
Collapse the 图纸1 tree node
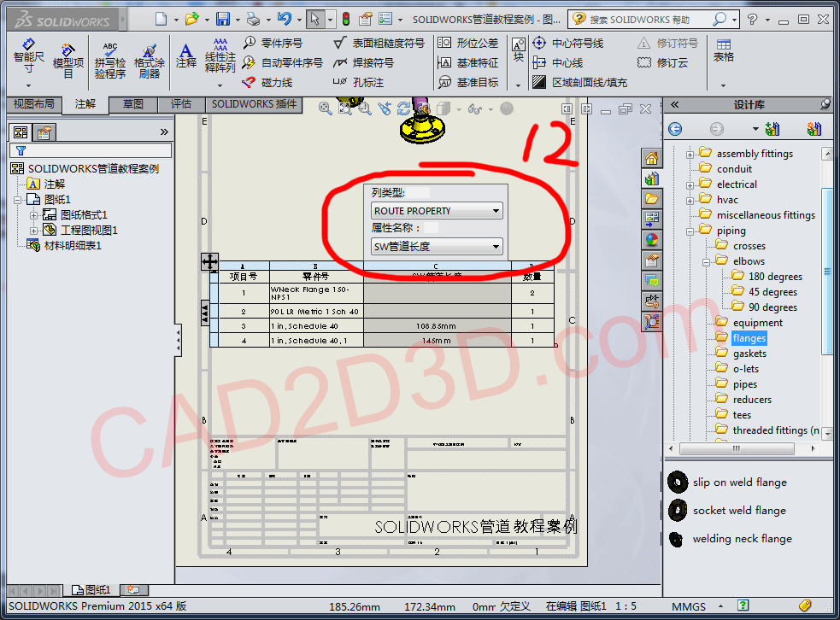point(18,200)
